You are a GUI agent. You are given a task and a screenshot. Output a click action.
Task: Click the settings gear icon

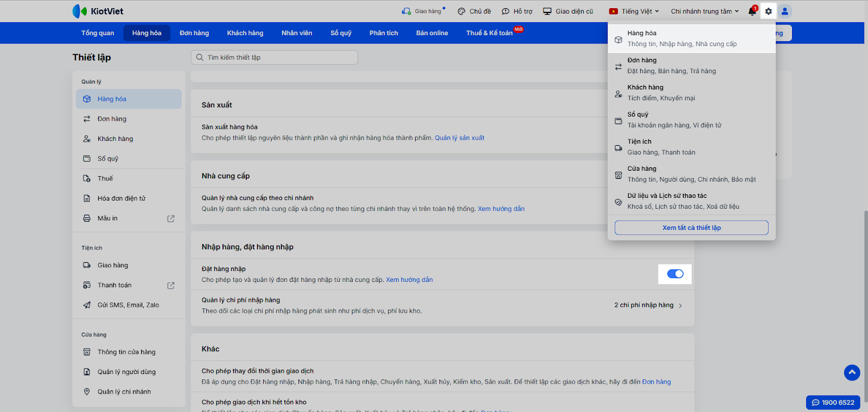768,11
